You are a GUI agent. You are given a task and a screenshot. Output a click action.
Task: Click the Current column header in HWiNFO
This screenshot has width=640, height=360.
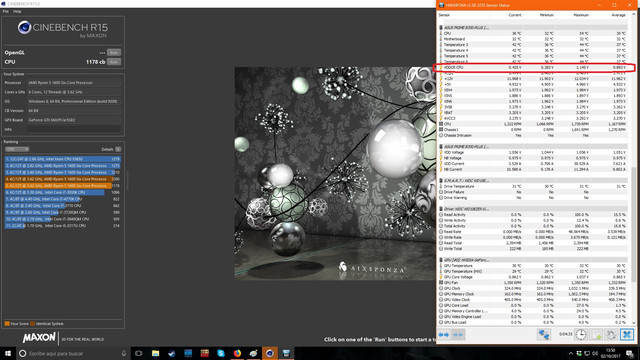click(x=515, y=15)
